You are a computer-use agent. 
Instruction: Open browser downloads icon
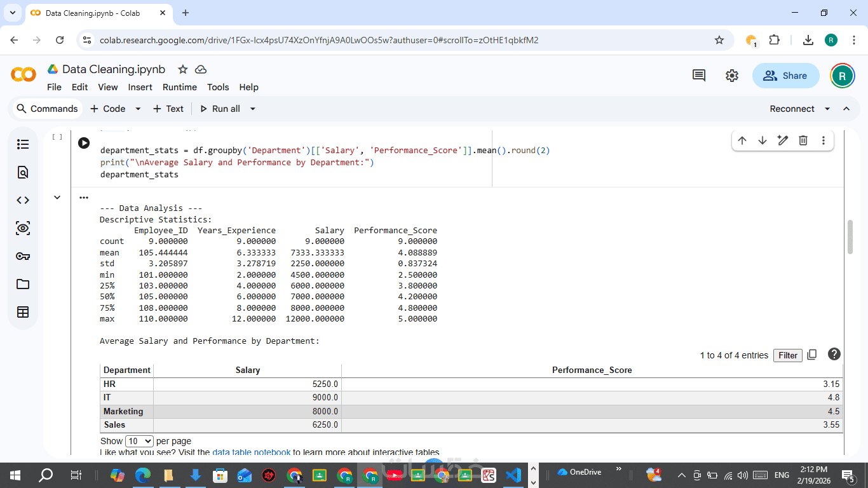pyautogui.click(x=808, y=40)
